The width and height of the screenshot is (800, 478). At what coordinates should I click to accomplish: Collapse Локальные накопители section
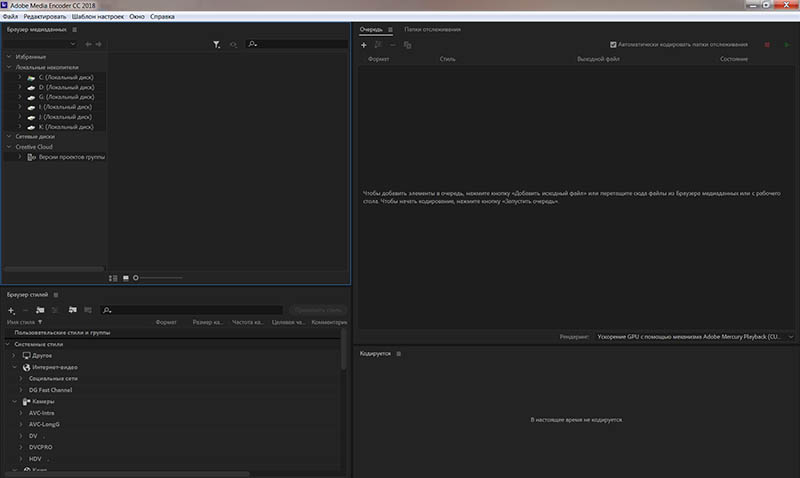point(9,67)
